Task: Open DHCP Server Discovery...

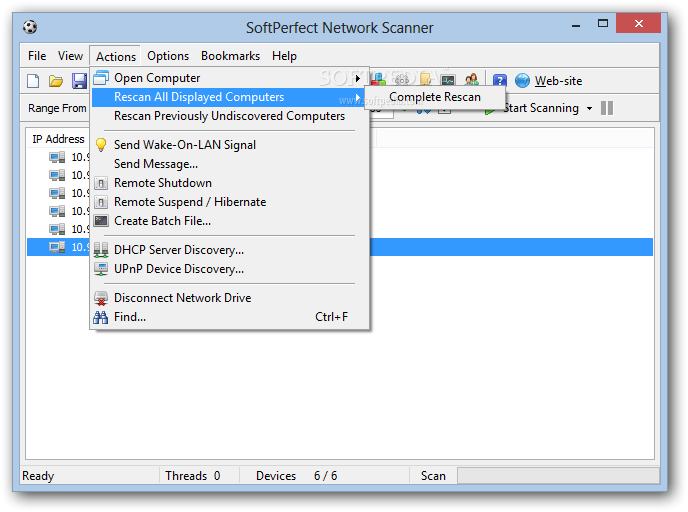Action: click(229, 250)
